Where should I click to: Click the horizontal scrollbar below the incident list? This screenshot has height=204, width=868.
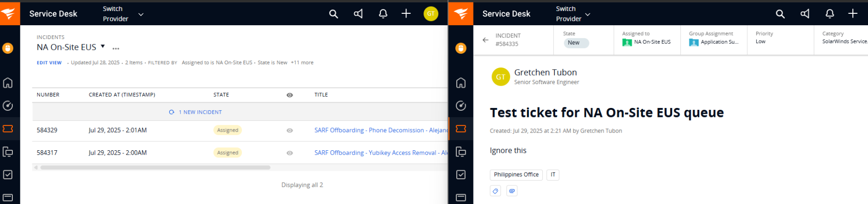(x=155, y=167)
